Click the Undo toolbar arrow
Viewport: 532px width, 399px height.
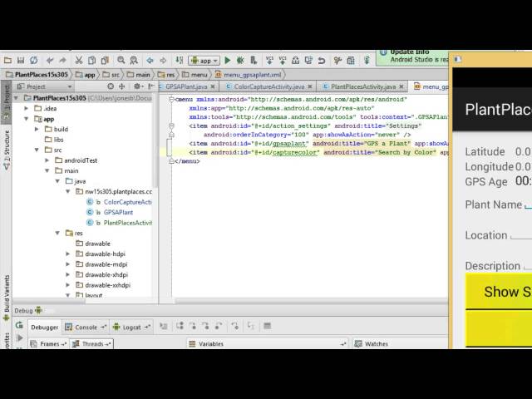click(x=50, y=61)
